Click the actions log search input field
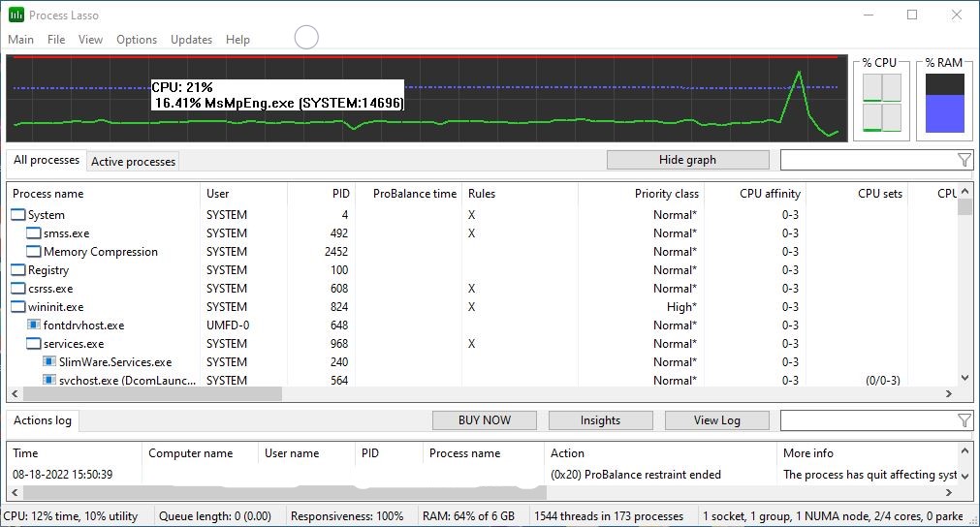Image resolution: width=980 pixels, height=527 pixels. coord(869,420)
